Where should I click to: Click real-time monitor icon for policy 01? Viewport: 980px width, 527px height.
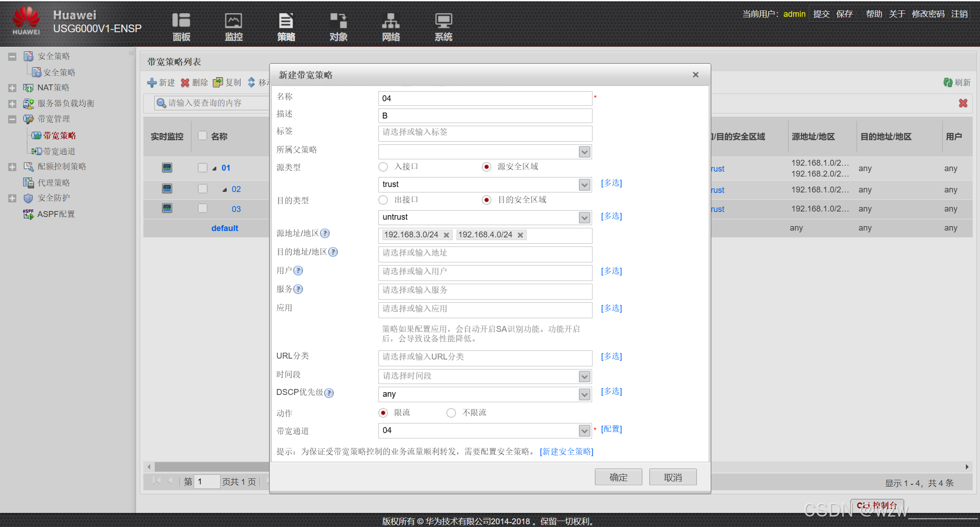[x=167, y=167]
